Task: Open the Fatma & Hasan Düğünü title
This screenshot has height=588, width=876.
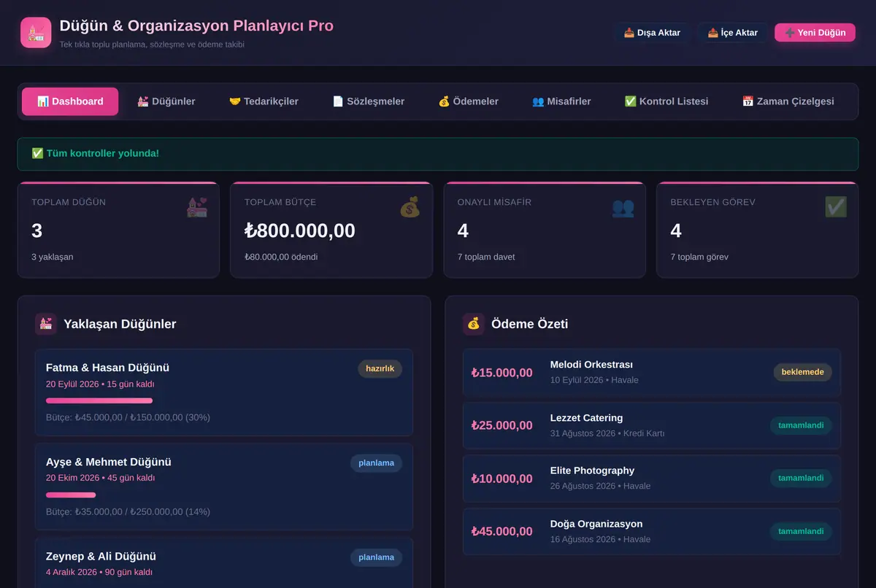Action: coord(107,368)
